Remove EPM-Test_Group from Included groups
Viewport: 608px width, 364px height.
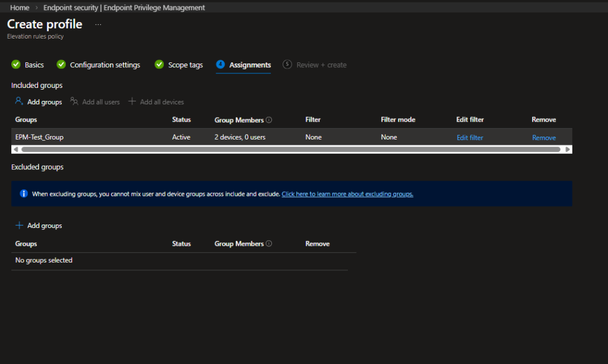tap(544, 138)
